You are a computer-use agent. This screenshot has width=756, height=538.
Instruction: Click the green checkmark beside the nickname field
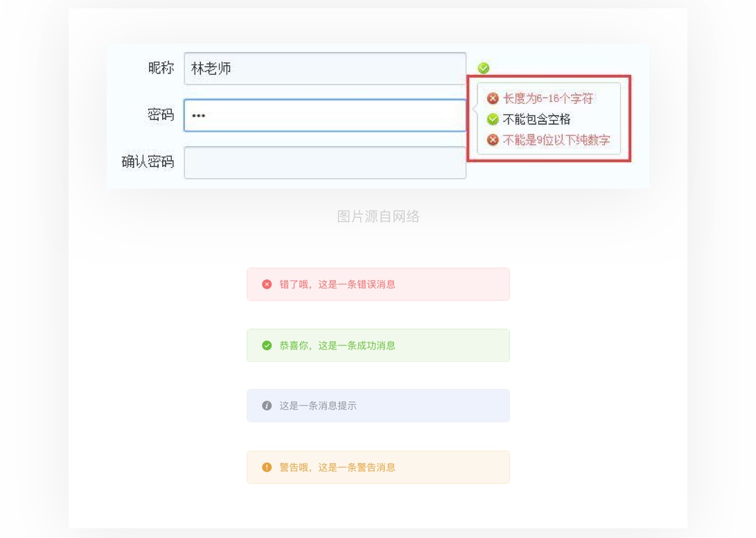(x=484, y=67)
